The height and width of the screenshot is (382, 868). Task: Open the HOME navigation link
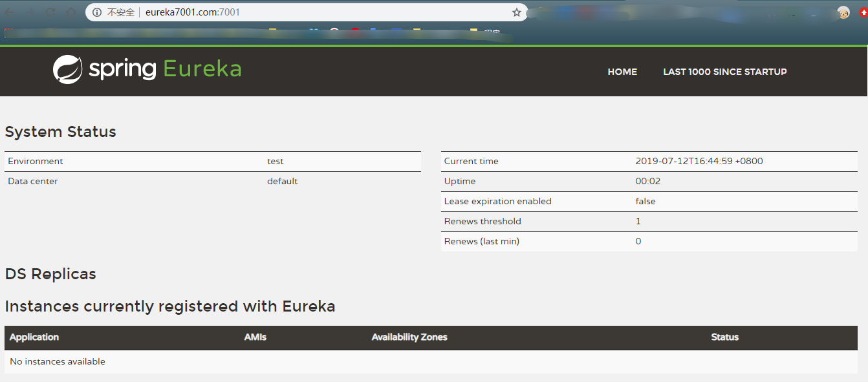[622, 72]
